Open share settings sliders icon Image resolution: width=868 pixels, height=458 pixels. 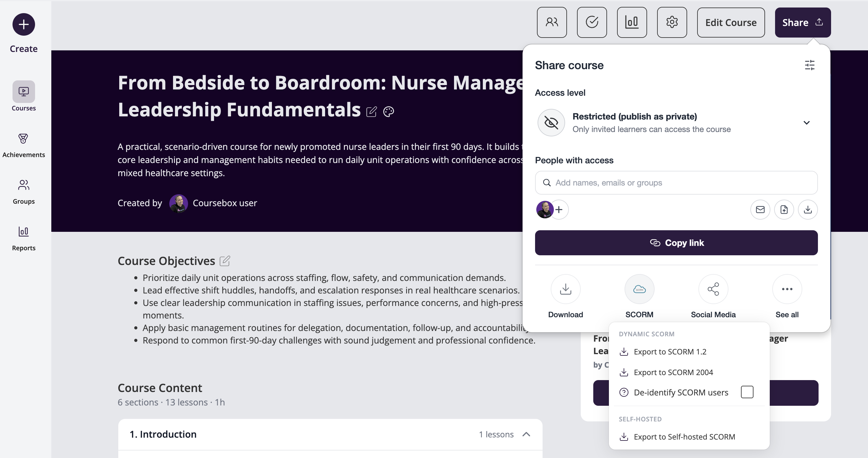point(810,65)
